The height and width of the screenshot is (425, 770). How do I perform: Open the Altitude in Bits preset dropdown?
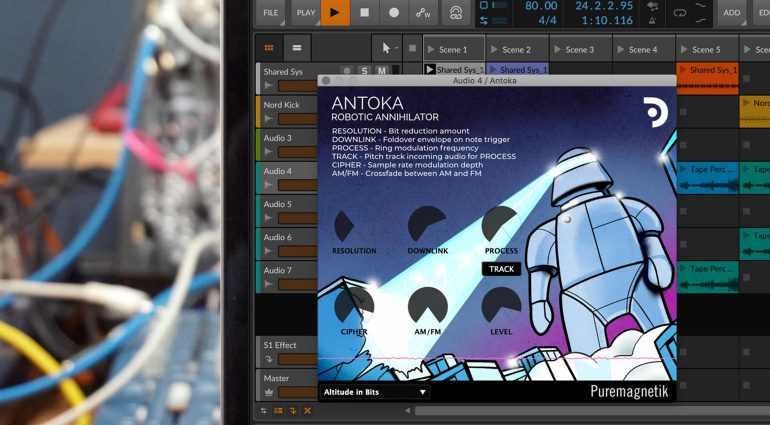tap(374, 392)
